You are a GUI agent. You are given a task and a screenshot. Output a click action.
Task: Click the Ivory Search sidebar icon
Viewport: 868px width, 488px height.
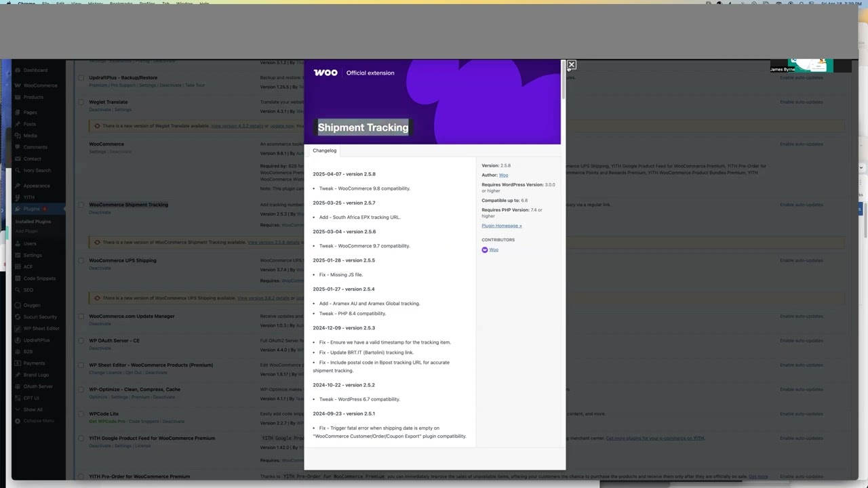17,170
